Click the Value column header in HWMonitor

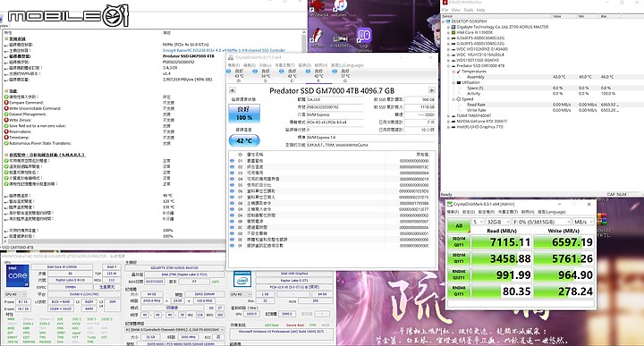pos(563,16)
